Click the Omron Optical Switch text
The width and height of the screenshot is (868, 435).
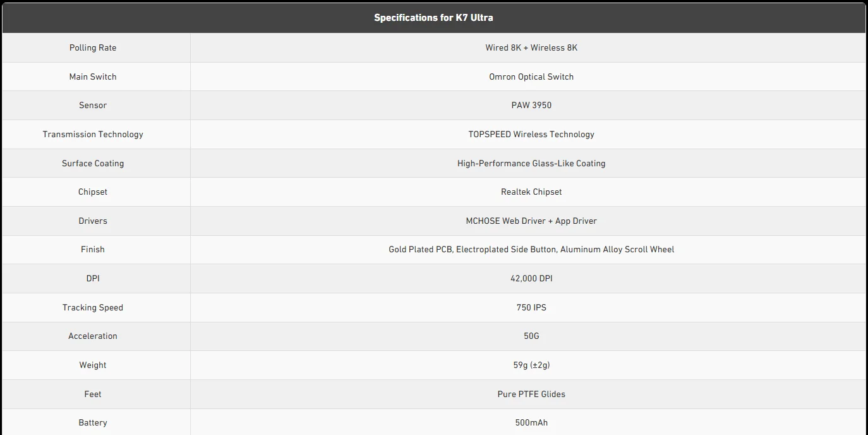(531, 77)
